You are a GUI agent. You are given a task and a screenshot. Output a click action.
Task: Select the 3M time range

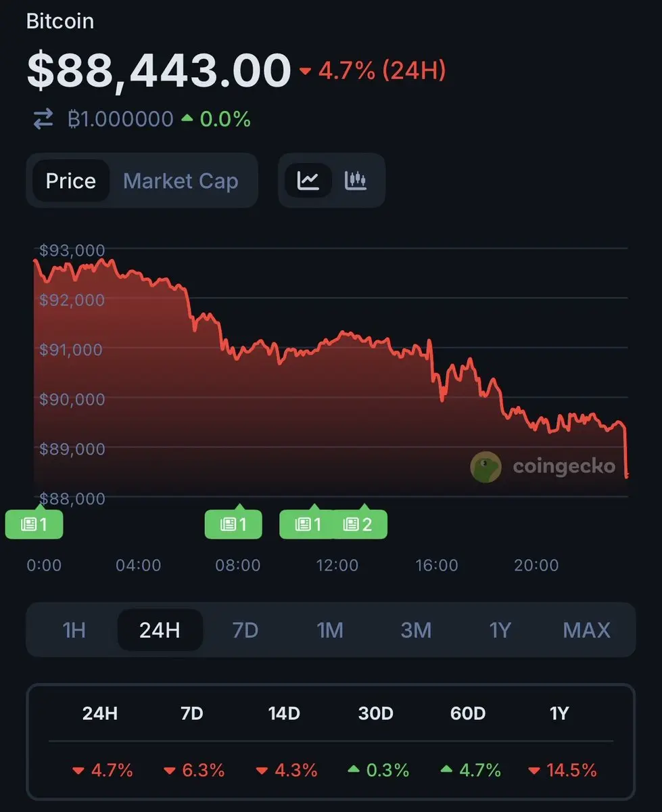[416, 630]
